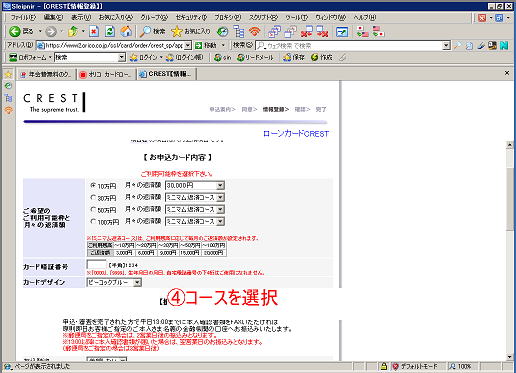Viewport: 516px width, 373px height.
Task: Close the current tab with X at tab bar end
Action: click(507, 72)
